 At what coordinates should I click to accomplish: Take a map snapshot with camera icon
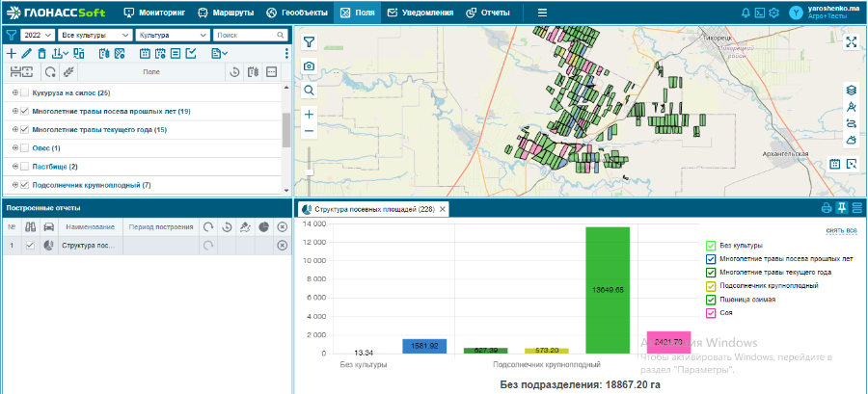coord(309,66)
